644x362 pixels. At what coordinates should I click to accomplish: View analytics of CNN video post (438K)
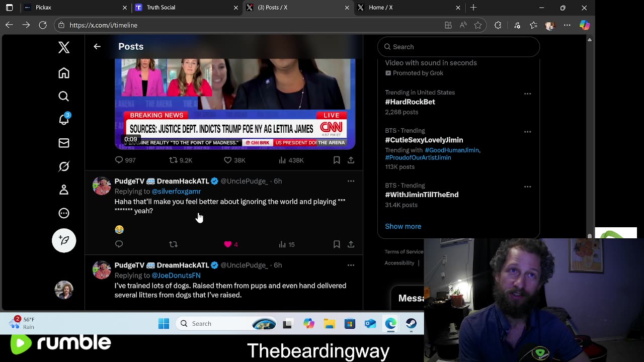coord(291,160)
